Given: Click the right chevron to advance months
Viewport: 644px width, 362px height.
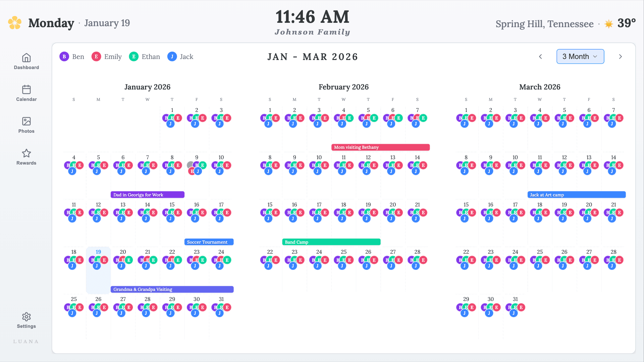Looking at the screenshot, I should [621, 56].
